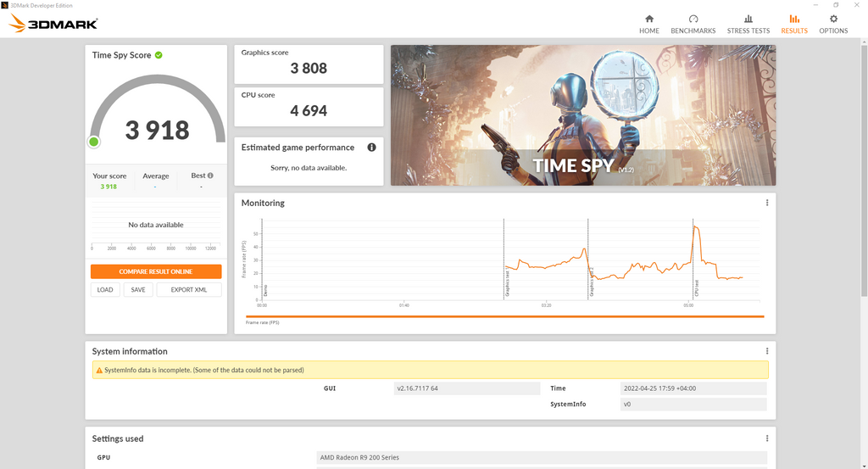The image size is (868, 469).
Task: Click the Time Spy banner image
Action: click(583, 115)
